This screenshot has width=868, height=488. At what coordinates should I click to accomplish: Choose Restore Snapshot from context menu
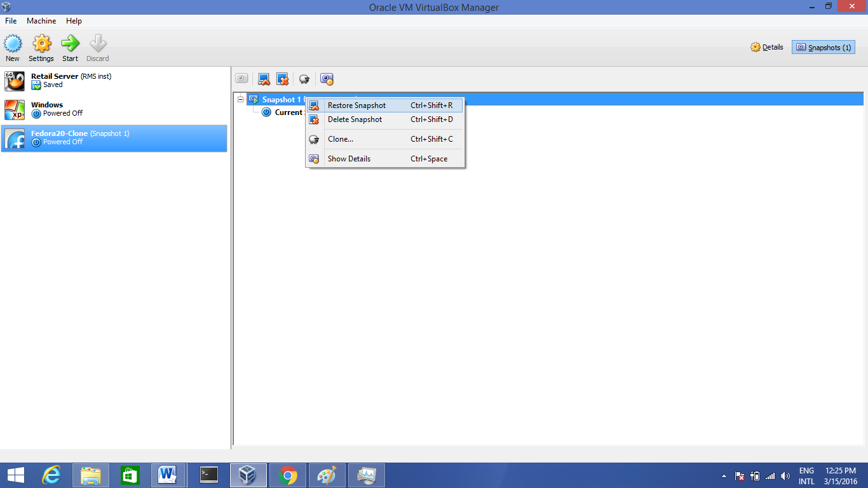point(385,105)
